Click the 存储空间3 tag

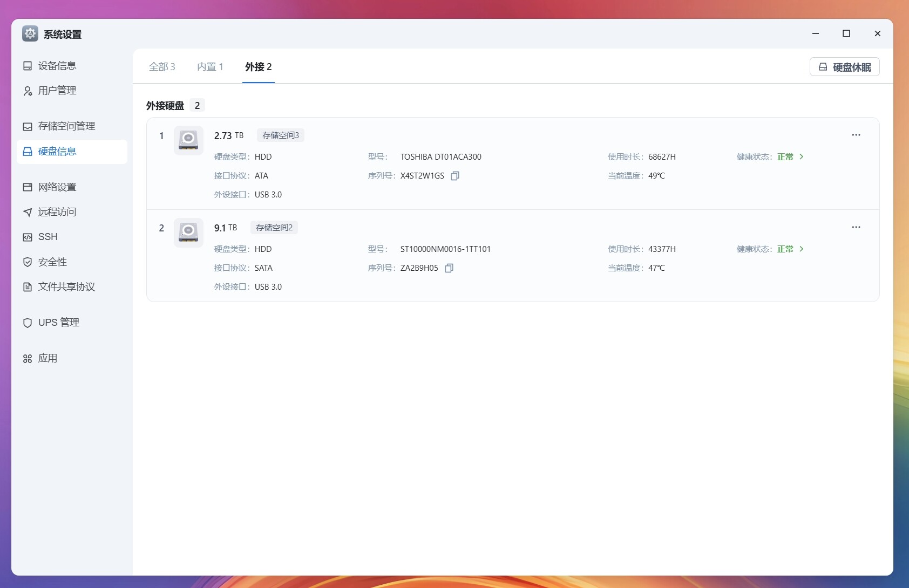coord(281,135)
